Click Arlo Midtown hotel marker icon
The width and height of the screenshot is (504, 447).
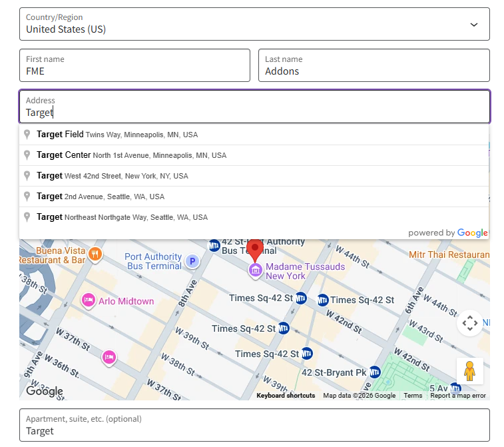click(88, 301)
